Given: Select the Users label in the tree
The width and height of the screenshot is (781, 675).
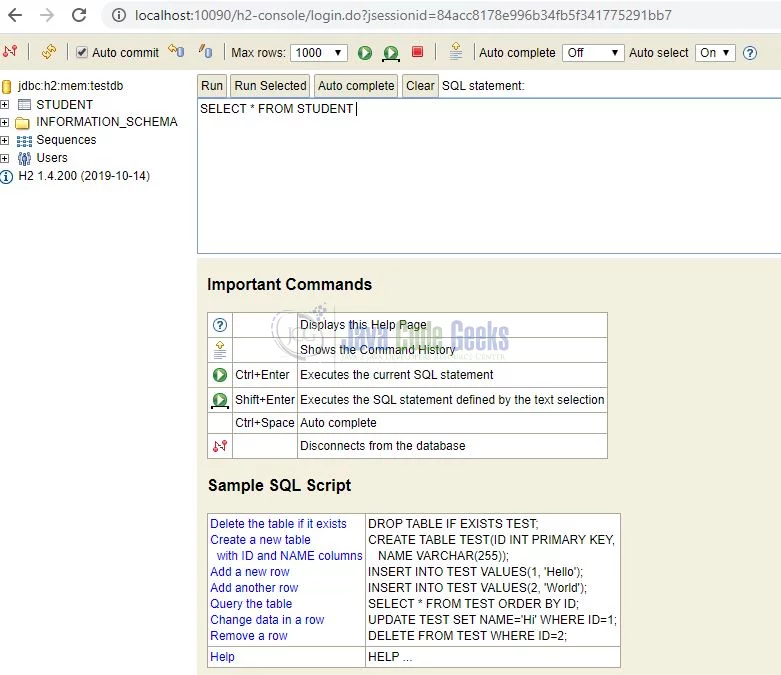Looking at the screenshot, I should point(52,158).
